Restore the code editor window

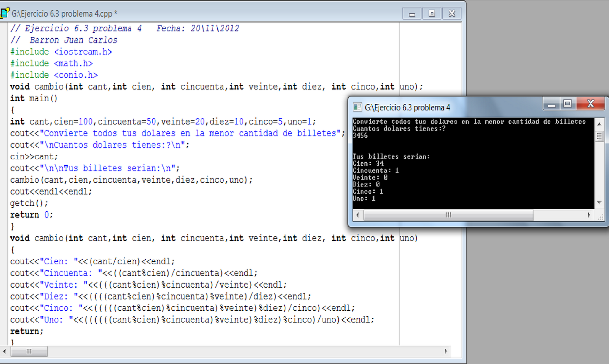click(x=432, y=13)
